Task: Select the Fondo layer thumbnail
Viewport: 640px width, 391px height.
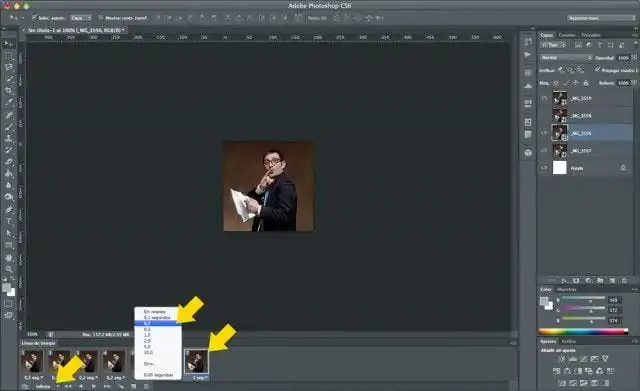Action: tap(560, 168)
